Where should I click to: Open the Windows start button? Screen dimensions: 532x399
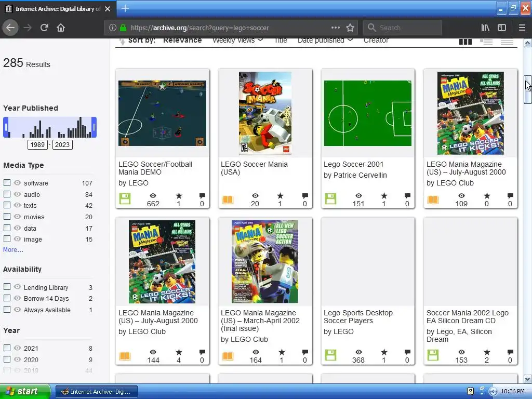[x=25, y=391]
